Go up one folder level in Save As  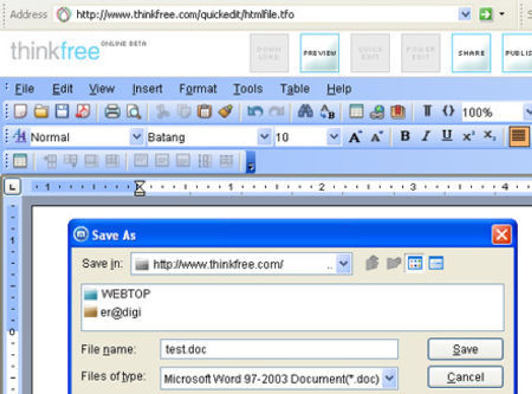pos(372,263)
